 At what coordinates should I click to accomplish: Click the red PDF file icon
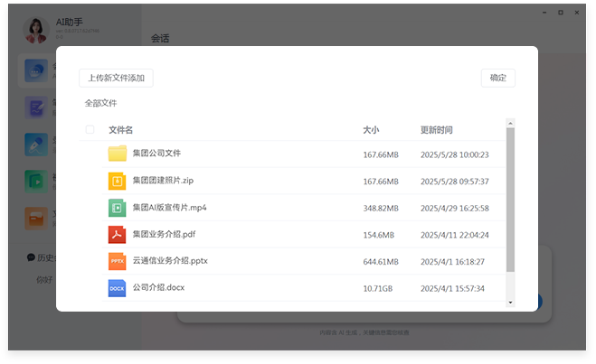point(117,235)
